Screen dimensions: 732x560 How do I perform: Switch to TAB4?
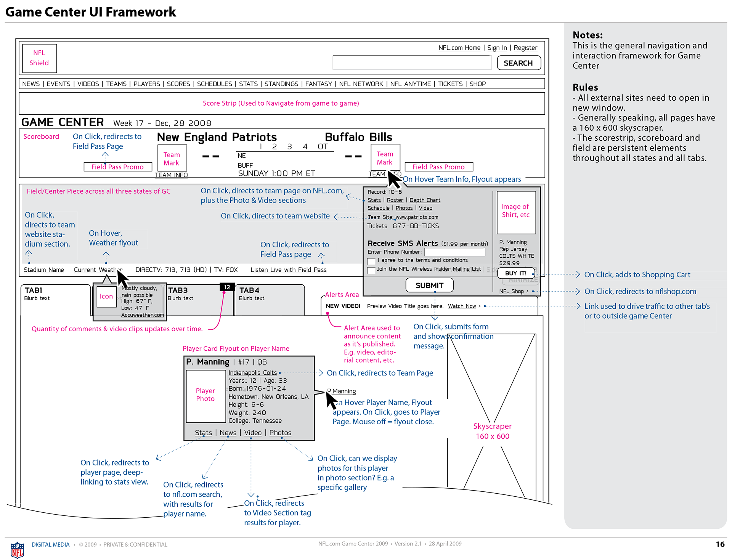pos(270,300)
